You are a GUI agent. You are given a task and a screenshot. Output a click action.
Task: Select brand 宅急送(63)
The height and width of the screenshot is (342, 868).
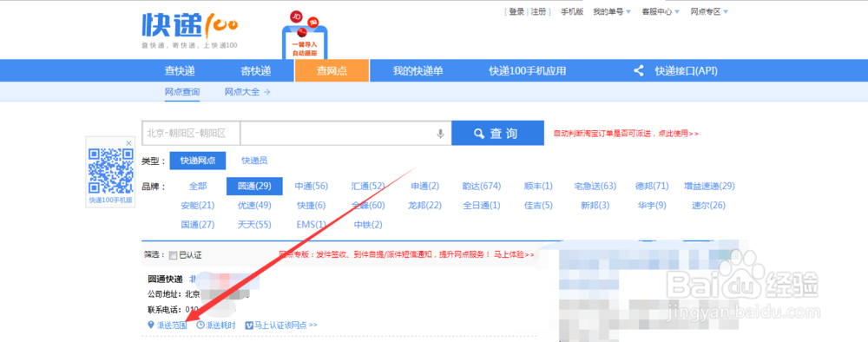point(595,186)
